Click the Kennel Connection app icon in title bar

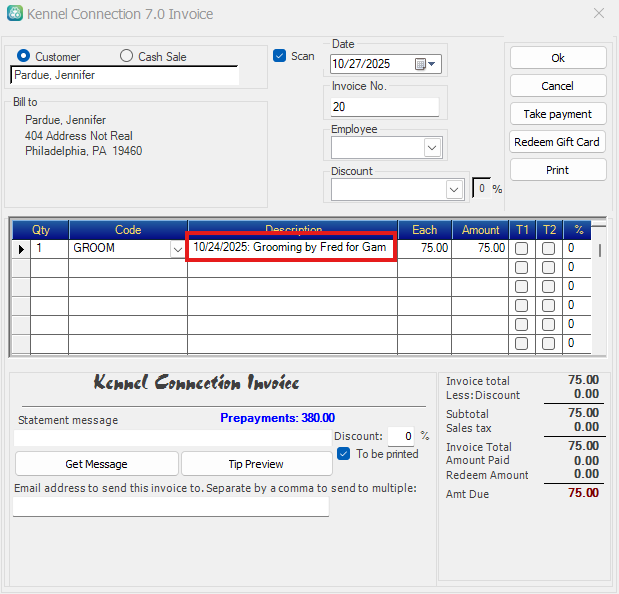pos(15,13)
